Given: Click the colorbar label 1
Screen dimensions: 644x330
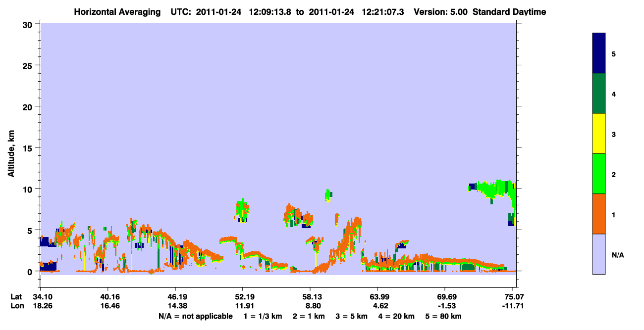Looking at the screenshot, I should click(x=614, y=214).
